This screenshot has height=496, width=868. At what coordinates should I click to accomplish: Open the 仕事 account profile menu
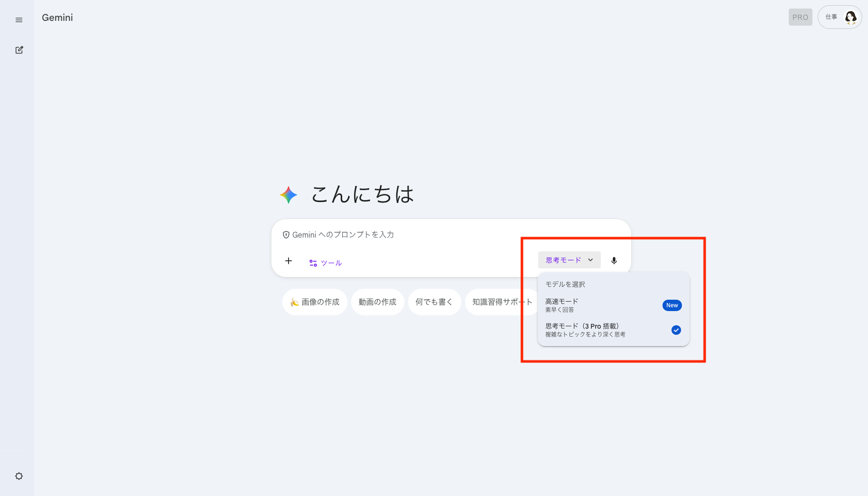pos(840,17)
